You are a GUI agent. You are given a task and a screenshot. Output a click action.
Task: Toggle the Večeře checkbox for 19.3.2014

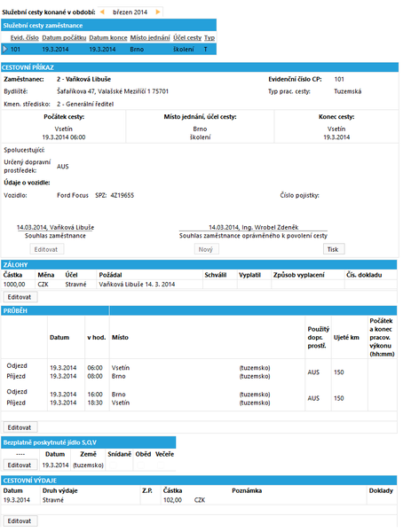[161, 465]
